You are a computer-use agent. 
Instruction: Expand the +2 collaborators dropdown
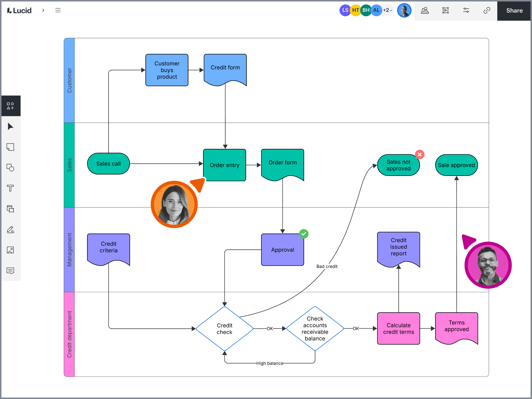[x=388, y=10]
